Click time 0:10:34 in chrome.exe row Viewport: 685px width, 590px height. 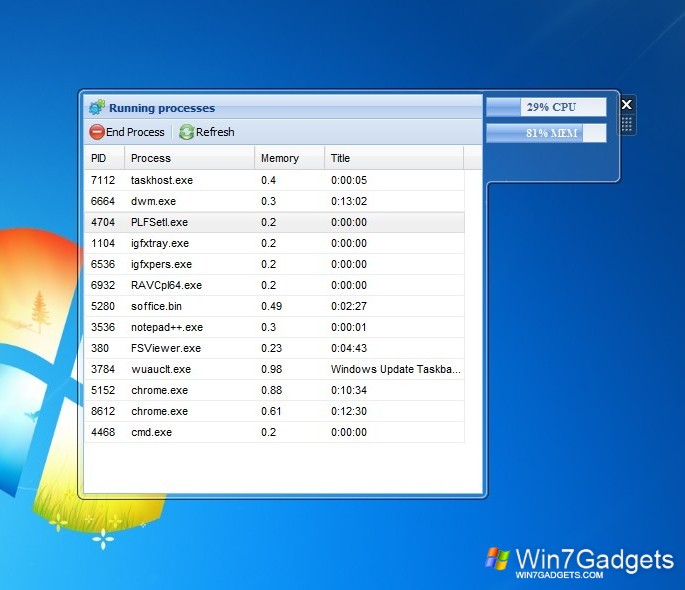(349, 390)
